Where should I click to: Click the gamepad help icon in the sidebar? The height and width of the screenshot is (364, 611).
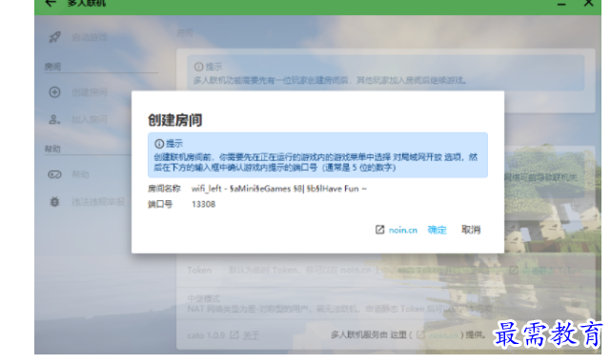(x=54, y=174)
